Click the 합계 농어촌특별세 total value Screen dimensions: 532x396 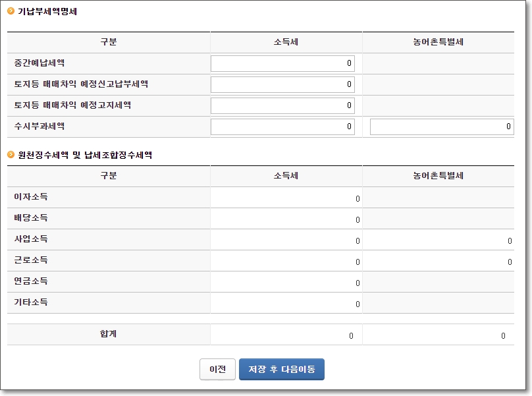[503, 336]
